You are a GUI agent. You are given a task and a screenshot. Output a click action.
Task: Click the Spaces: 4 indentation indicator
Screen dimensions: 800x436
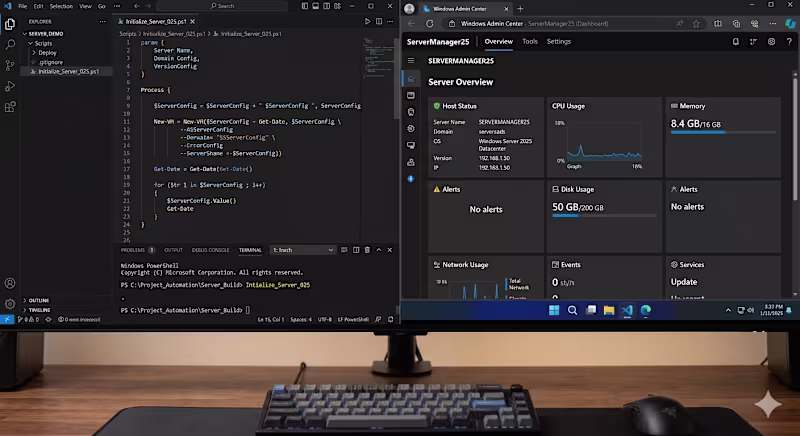click(301, 319)
